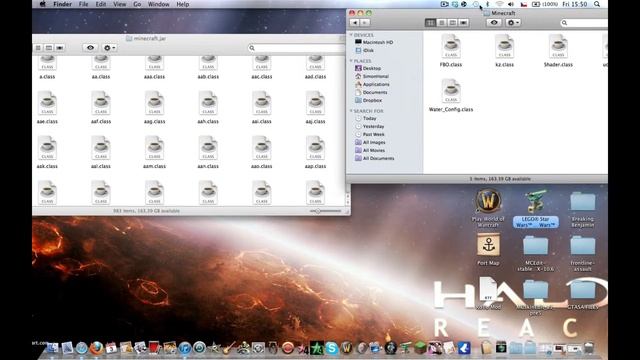Open Applications in the sidebar
This screenshot has height=360, width=640.
point(372,84)
